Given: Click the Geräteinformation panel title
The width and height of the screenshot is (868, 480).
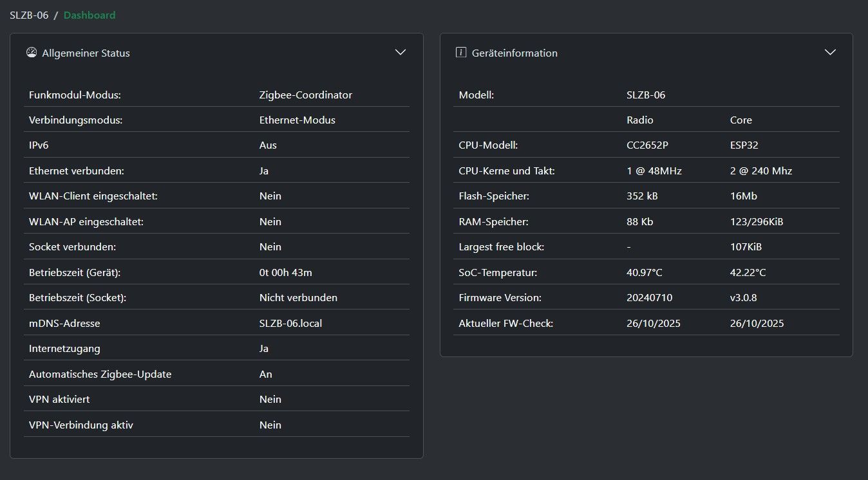Looking at the screenshot, I should click(514, 53).
